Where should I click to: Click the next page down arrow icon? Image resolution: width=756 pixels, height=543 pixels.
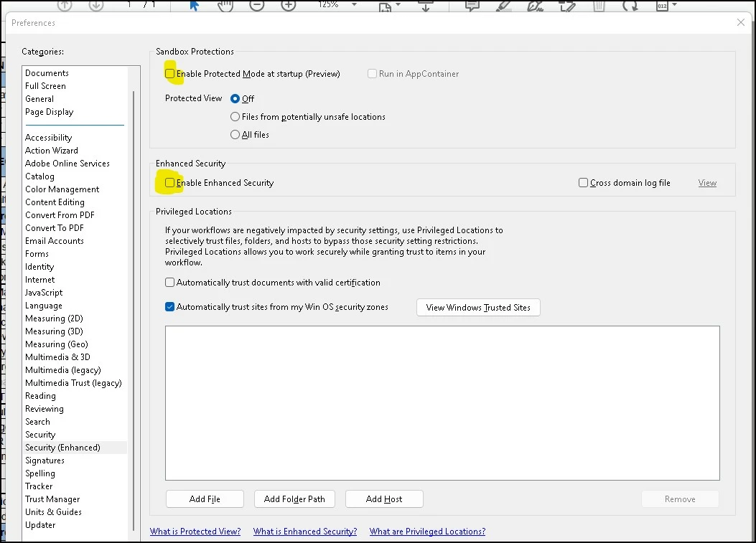(x=96, y=5)
